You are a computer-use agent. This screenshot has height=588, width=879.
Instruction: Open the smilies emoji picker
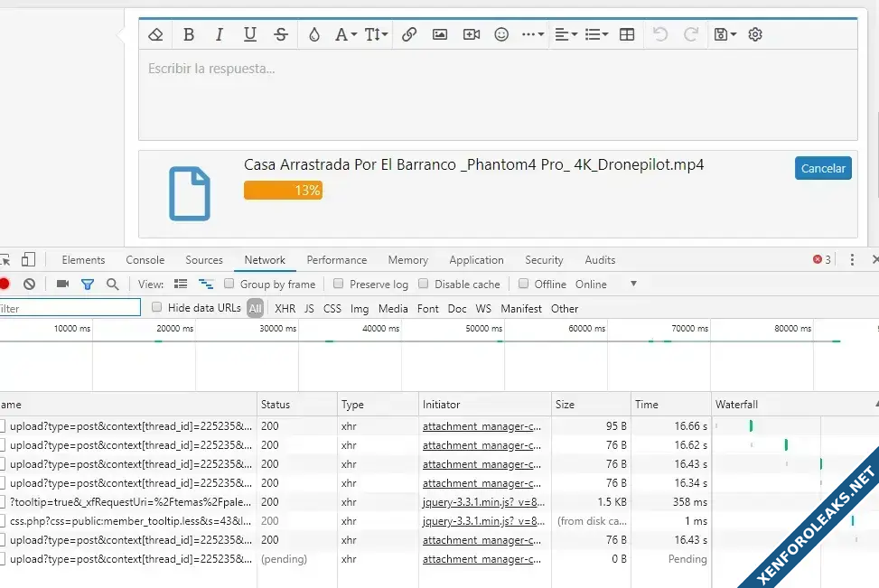point(501,34)
